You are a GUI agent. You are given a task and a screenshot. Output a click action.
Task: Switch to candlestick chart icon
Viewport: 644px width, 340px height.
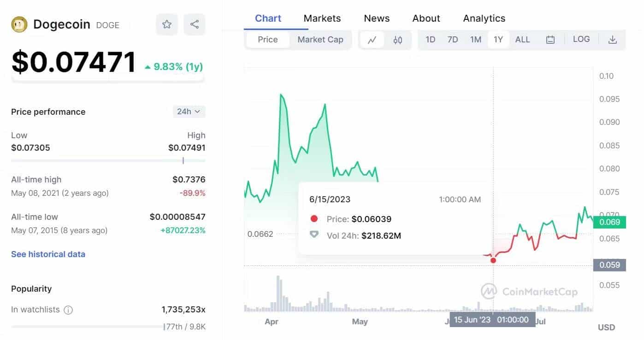pos(398,40)
